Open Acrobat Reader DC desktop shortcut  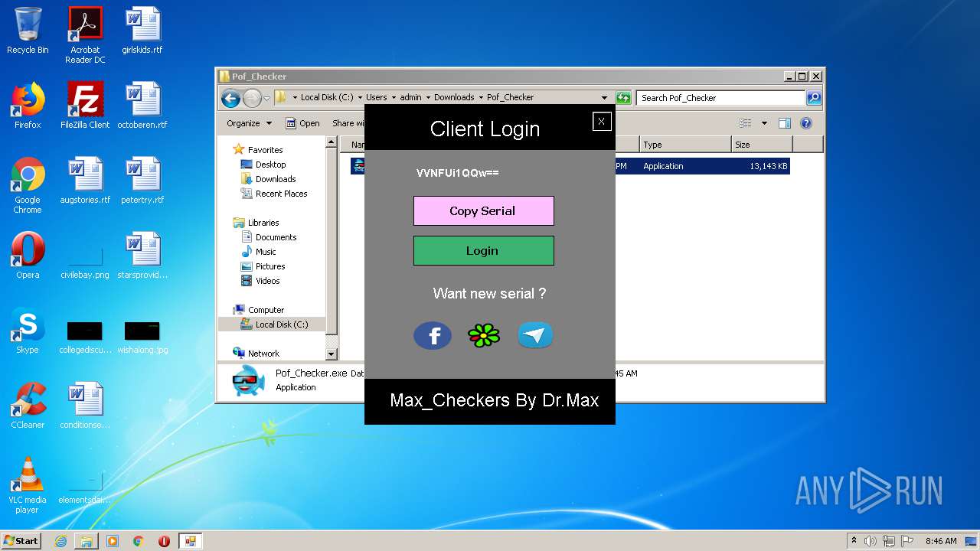(x=85, y=36)
